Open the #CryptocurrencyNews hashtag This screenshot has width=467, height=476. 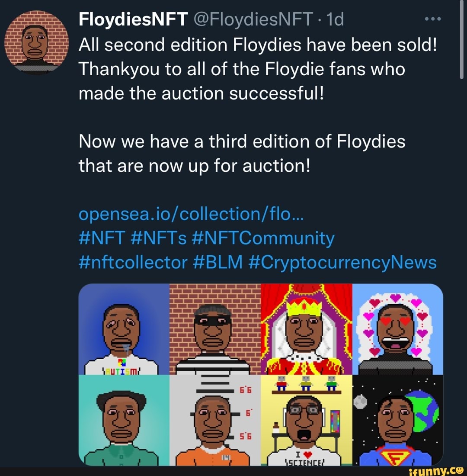343,263
